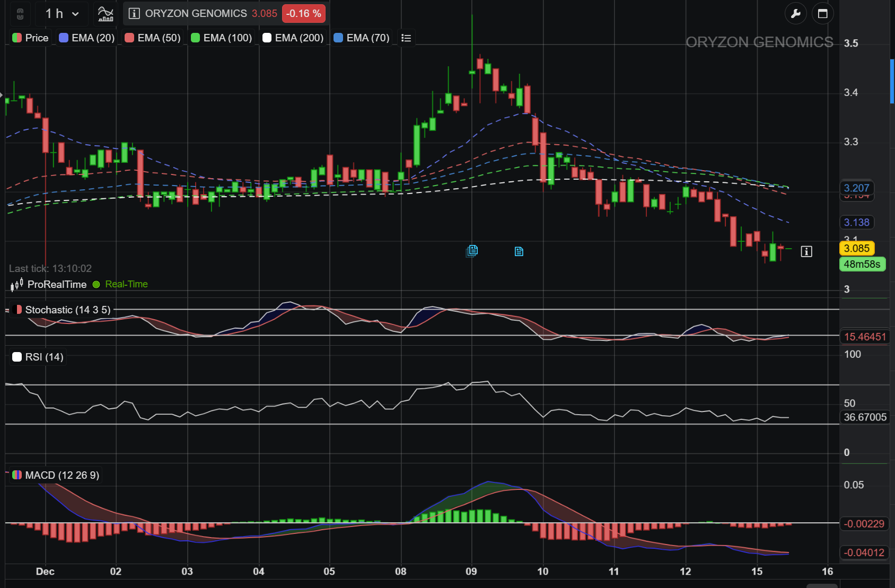Viewport: 895px width, 588px height.
Task: Toggle the EMA (50) indicator legend
Action: click(x=153, y=38)
